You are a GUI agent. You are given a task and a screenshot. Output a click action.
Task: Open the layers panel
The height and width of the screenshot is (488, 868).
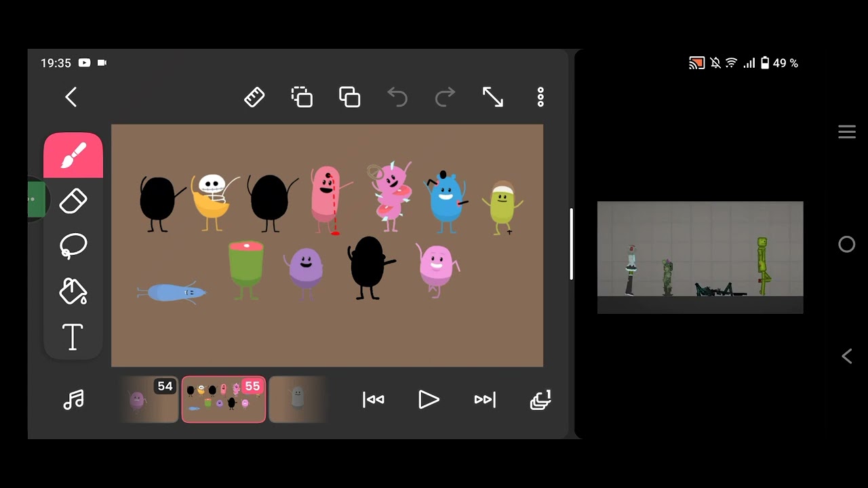pyautogui.click(x=540, y=400)
